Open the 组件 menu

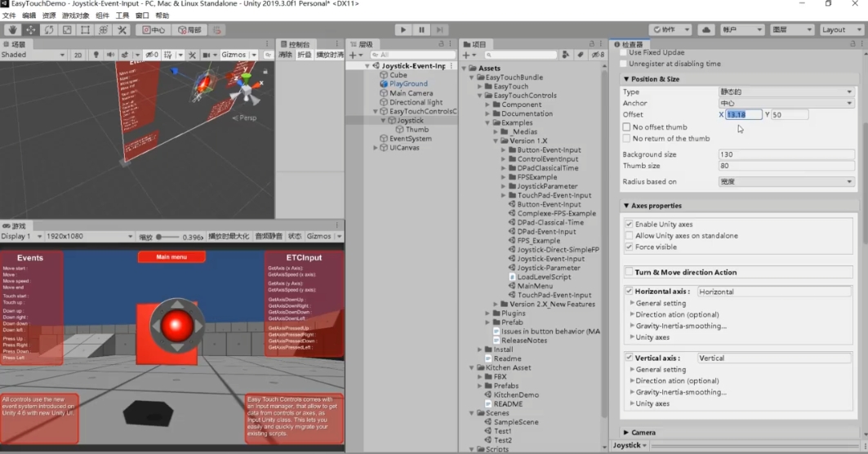pos(102,16)
